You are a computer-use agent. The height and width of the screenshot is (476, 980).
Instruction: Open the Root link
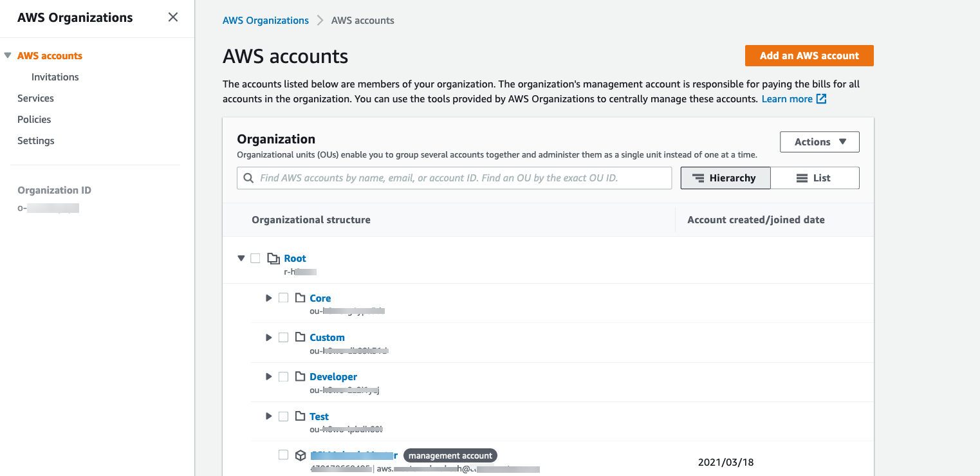[x=295, y=259]
